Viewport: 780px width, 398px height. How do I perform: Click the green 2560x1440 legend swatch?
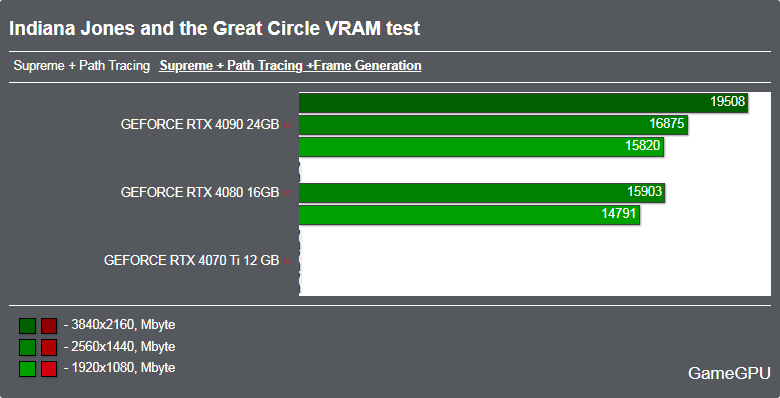(x=27, y=347)
